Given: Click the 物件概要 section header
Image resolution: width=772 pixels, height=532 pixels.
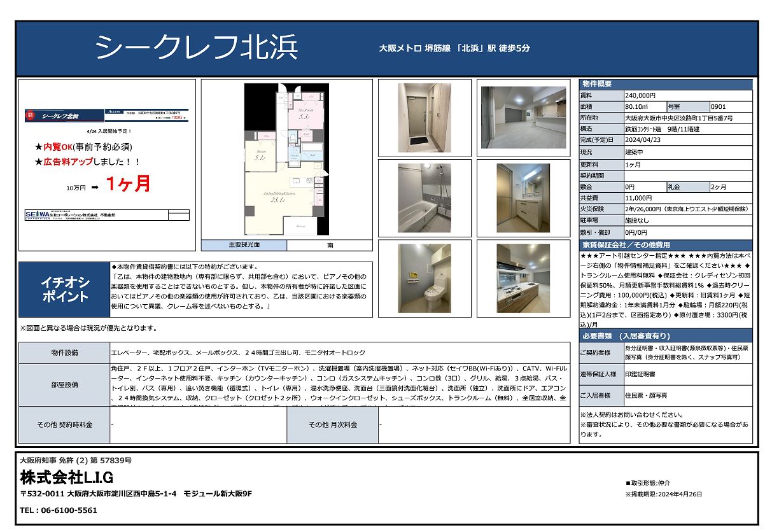Looking at the screenshot, I should (666, 85).
